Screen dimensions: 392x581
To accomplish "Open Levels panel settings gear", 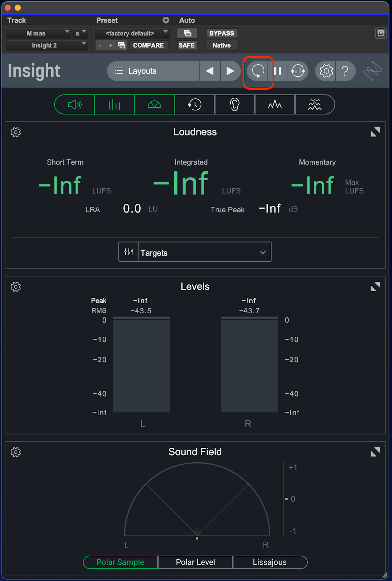I will (16, 287).
